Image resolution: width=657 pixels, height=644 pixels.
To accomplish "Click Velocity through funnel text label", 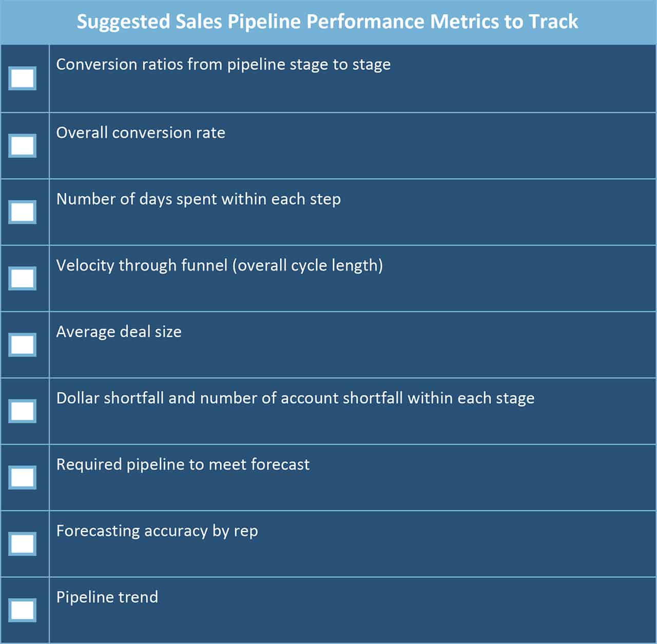I will tap(219, 266).
